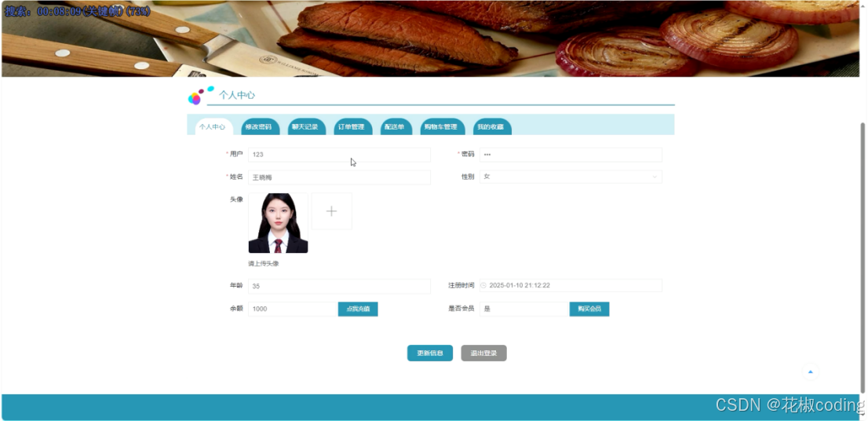Screen dimensions: 868x421
Task: Click the 性别 dropdown chevron arrow
Action: coord(655,177)
